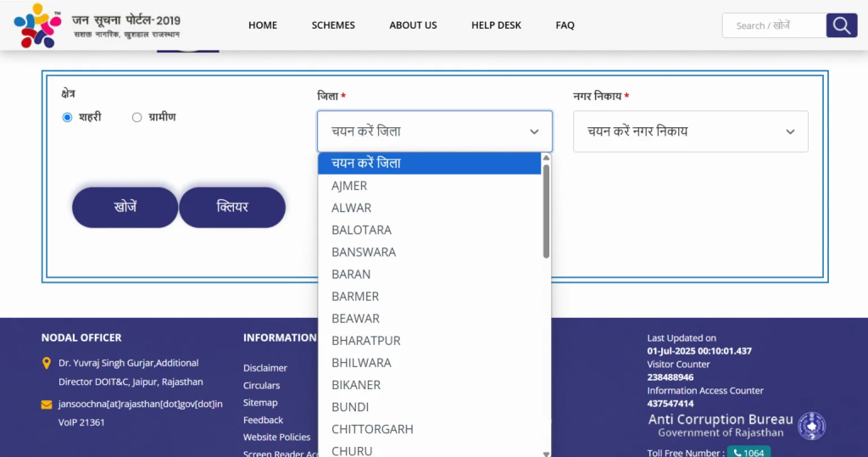Viewport: 868px width, 457px height.
Task: Choose BHARATPUR from the district list
Action: pyautogui.click(x=366, y=341)
